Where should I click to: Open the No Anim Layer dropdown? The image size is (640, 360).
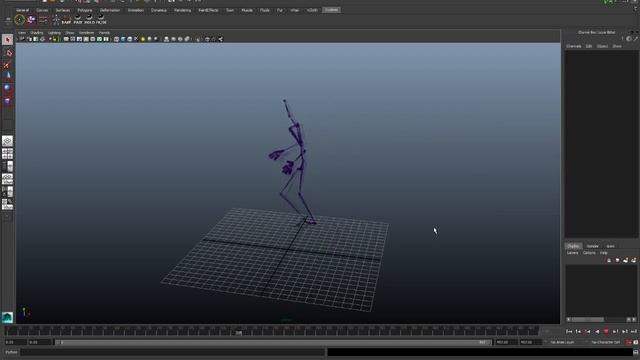pyautogui.click(x=562, y=342)
